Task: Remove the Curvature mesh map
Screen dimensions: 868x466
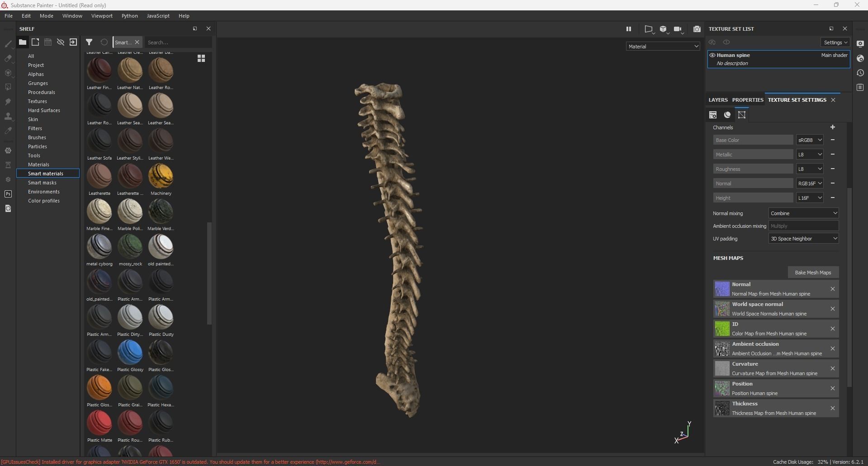Action: pyautogui.click(x=832, y=368)
